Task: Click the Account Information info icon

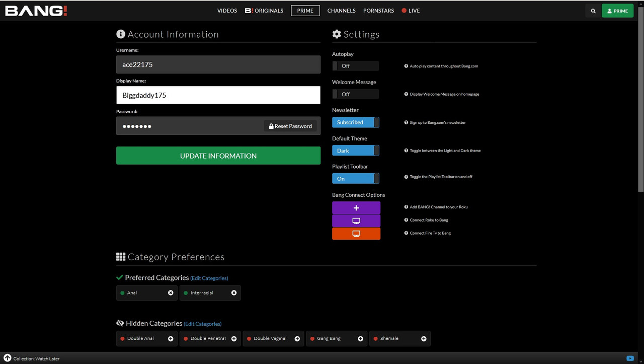Action: pos(120,34)
